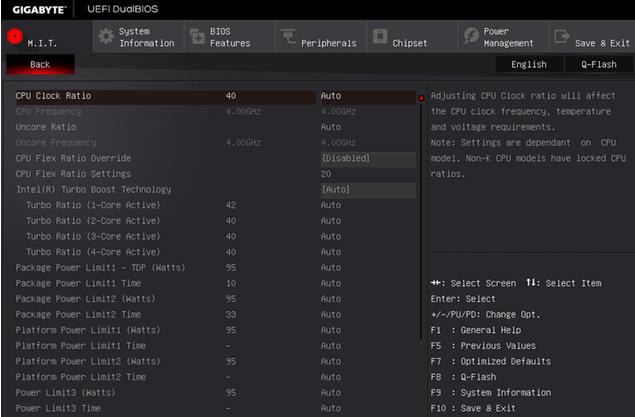Click the System Information gear icon
The height and width of the screenshot is (417, 635).
click(x=106, y=37)
